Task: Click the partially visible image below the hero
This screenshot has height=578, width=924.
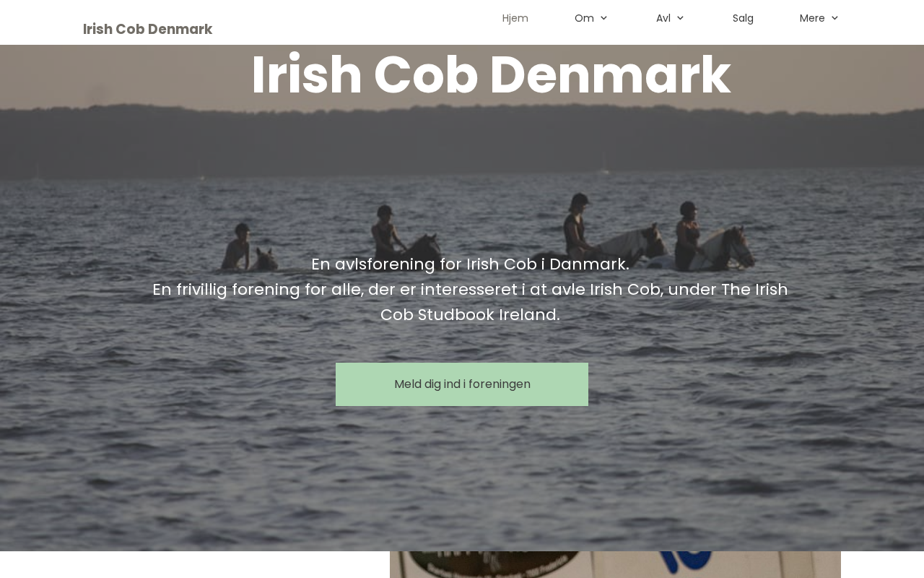Action: point(615,564)
